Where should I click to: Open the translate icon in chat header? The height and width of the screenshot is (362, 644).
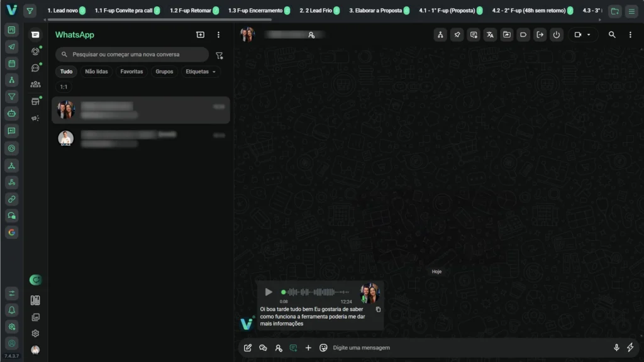pos(490,35)
